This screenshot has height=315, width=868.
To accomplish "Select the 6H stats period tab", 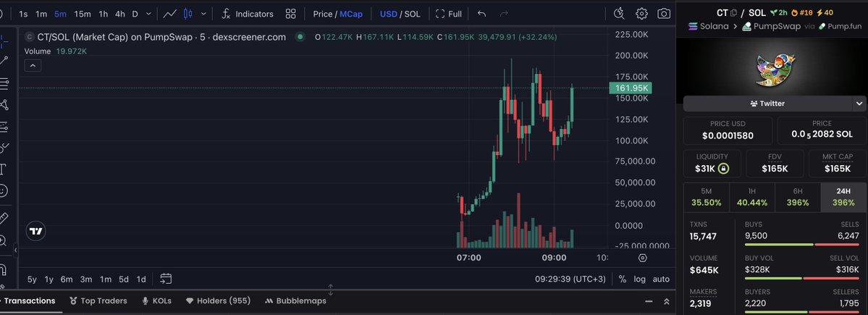I will coord(798,198).
